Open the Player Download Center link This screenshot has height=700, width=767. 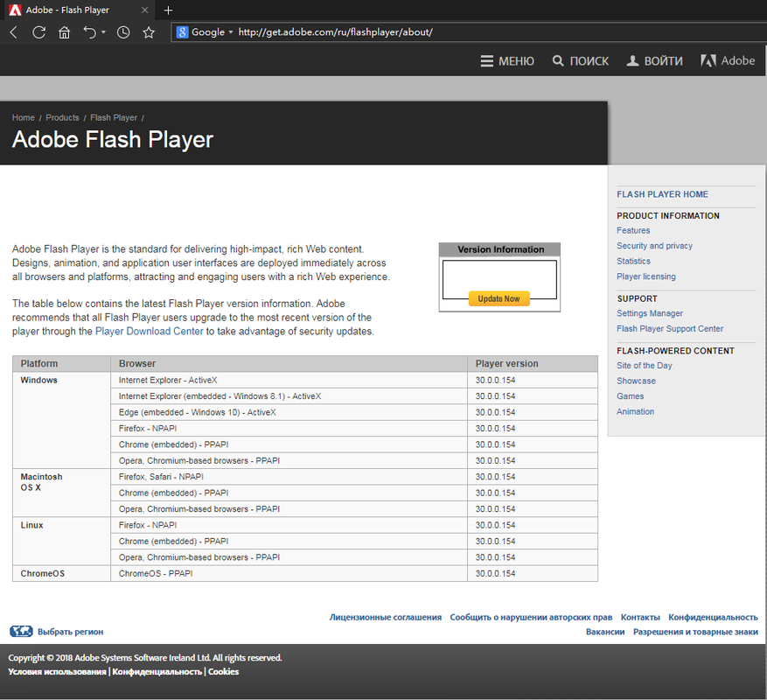150,332
